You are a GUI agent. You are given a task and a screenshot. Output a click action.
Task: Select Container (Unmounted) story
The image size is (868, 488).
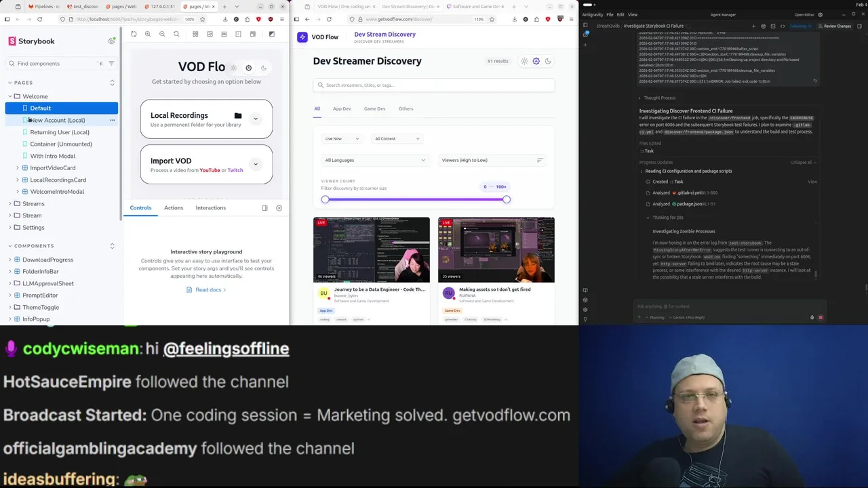pos(61,144)
